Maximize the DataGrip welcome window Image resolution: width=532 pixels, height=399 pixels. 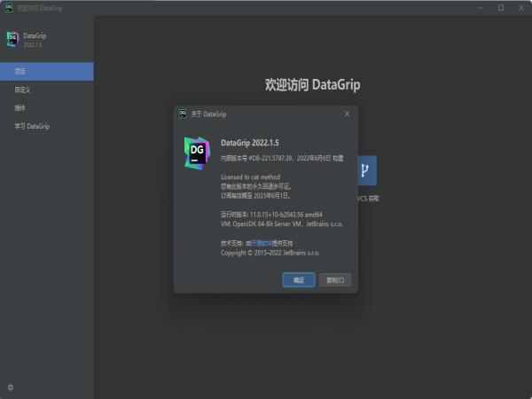(500, 8)
